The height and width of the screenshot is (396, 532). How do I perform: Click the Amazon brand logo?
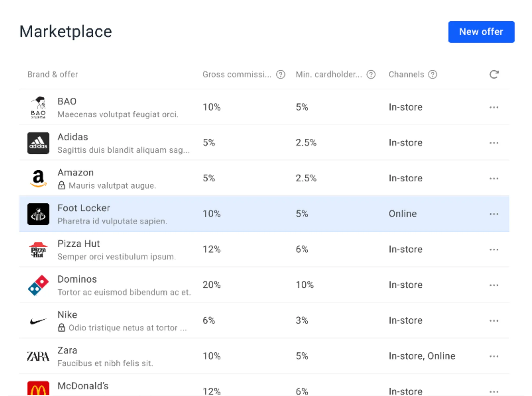[x=38, y=178]
